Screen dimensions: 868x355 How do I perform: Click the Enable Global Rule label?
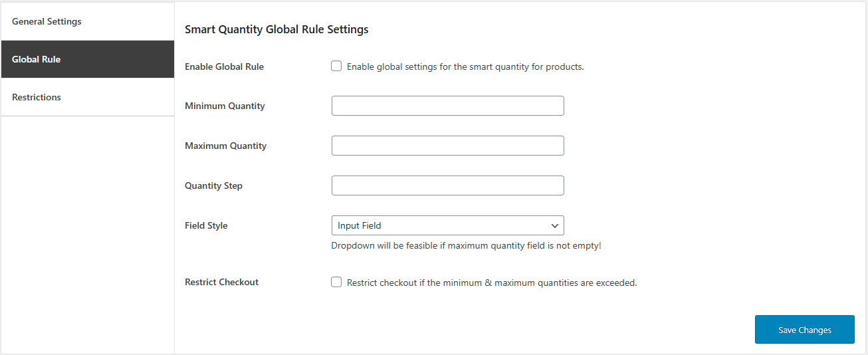pos(224,66)
